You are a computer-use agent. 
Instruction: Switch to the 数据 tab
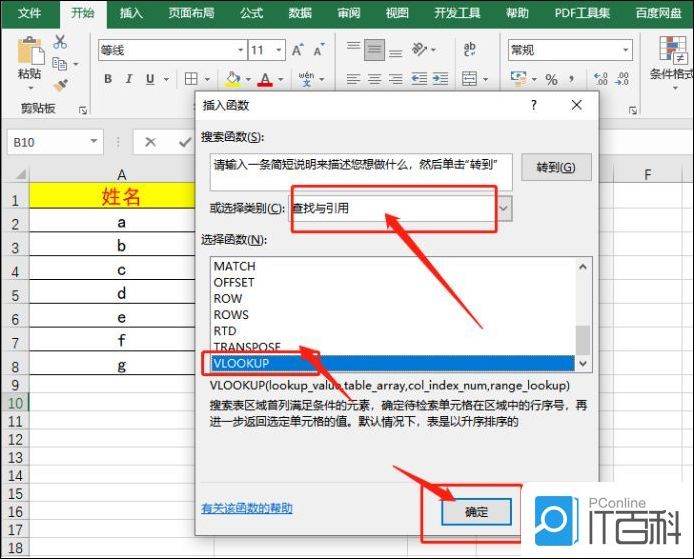click(300, 13)
